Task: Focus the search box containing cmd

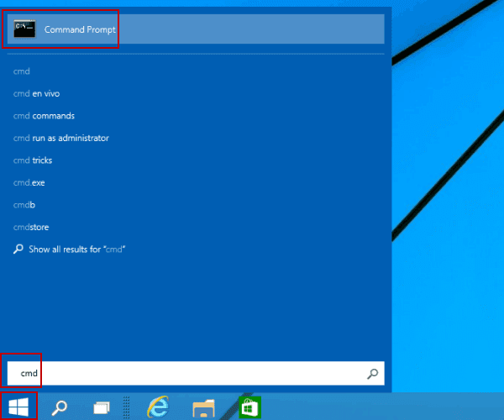Action: 196,373
